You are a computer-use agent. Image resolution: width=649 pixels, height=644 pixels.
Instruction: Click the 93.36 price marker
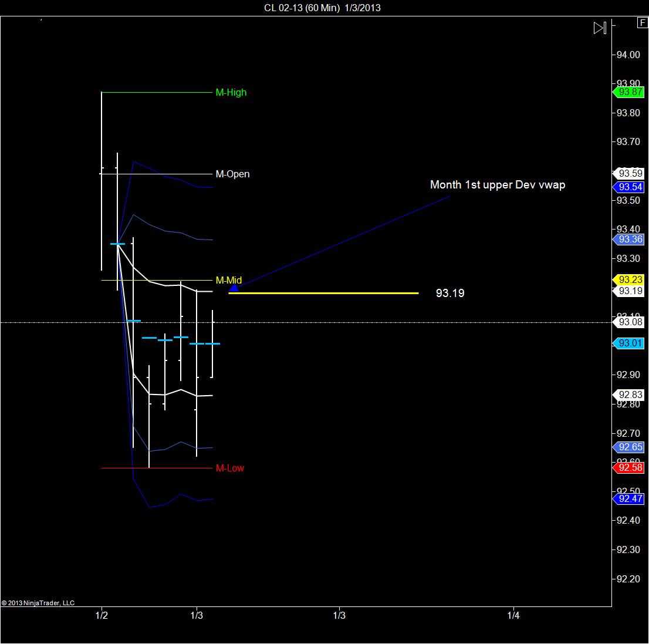(x=628, y=240)
